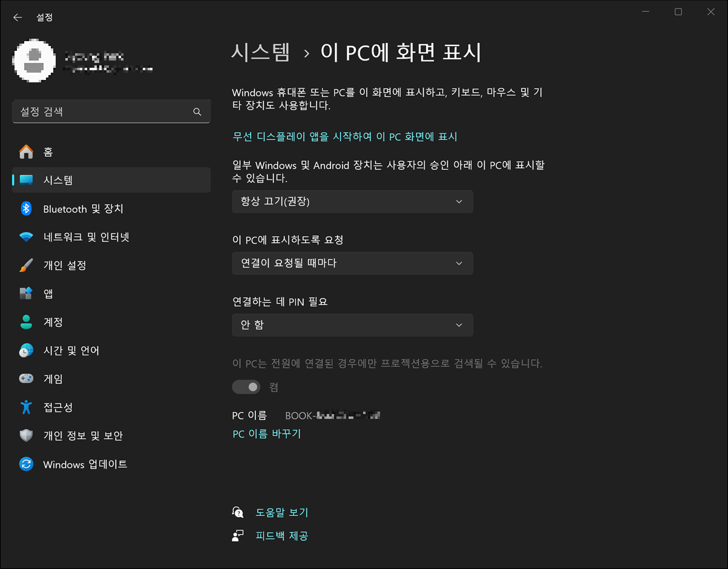Open 도움말 보기 link
The width and height of the screenshot is (728, 569).
point(282,512)
